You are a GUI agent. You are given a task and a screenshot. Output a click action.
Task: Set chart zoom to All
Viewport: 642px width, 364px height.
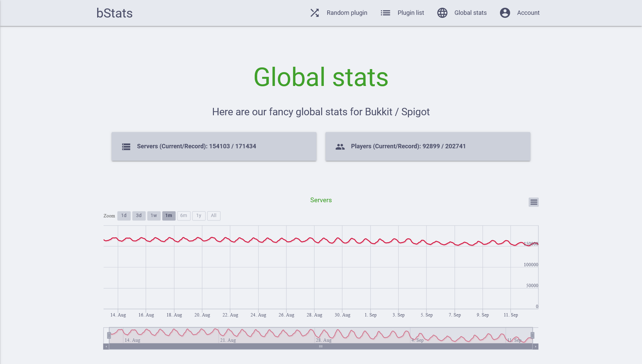[x=214, y=216]
